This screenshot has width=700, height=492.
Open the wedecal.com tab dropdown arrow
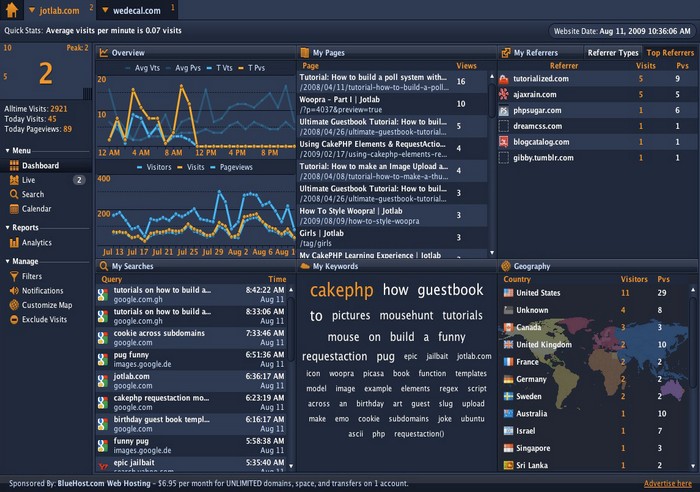point(105,10)
